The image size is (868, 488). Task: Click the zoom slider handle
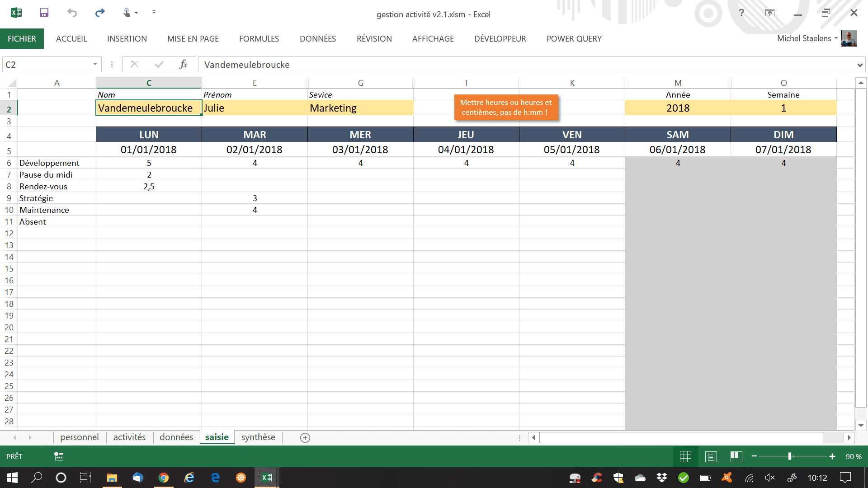(x=790, y=457)
